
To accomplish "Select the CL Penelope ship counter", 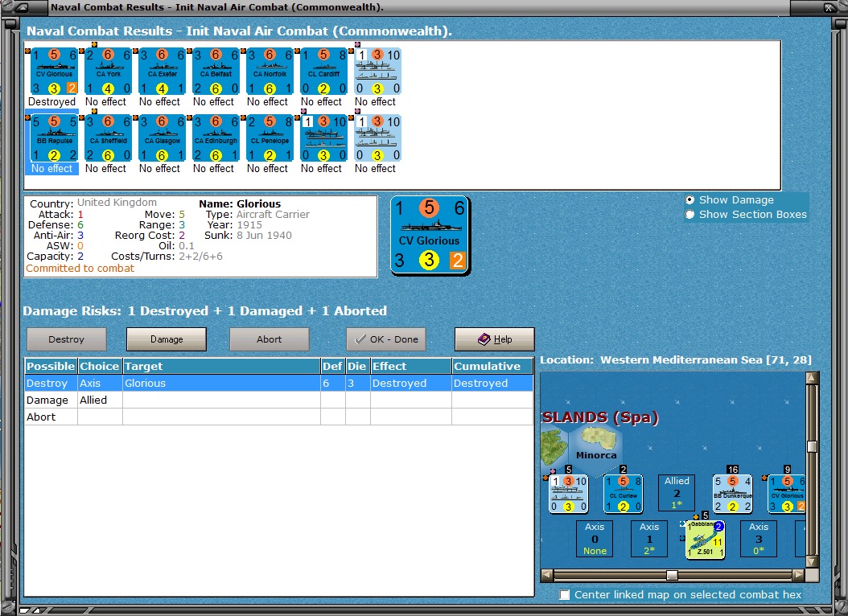I will 270,138.
